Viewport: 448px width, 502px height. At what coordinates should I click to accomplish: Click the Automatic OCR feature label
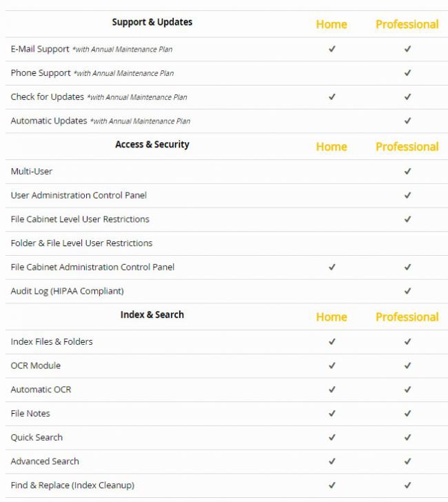click(x=41, y=390)
